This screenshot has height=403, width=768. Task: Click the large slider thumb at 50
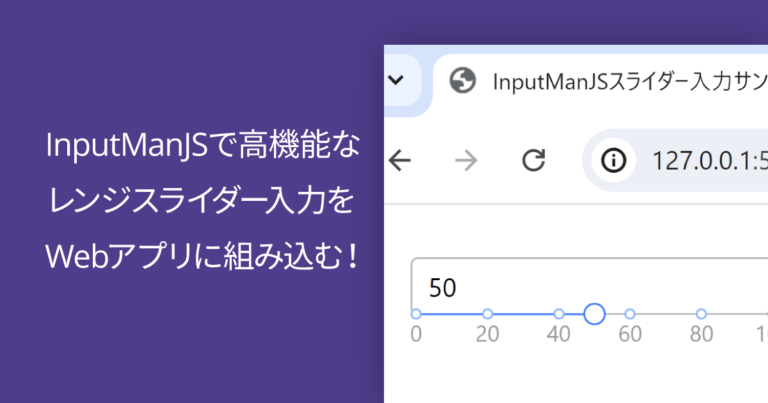(594, 314)
